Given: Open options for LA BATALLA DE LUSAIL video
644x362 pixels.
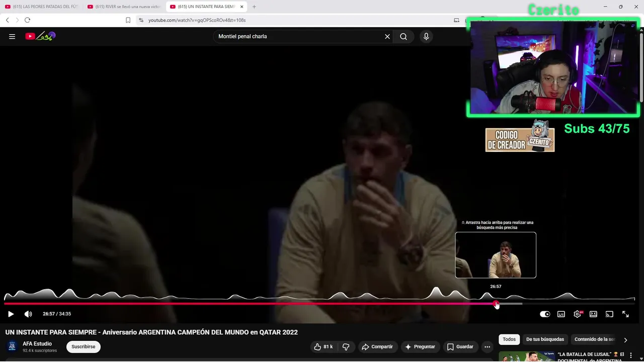Looking at the screenshot, I should (x=631, y=355).
